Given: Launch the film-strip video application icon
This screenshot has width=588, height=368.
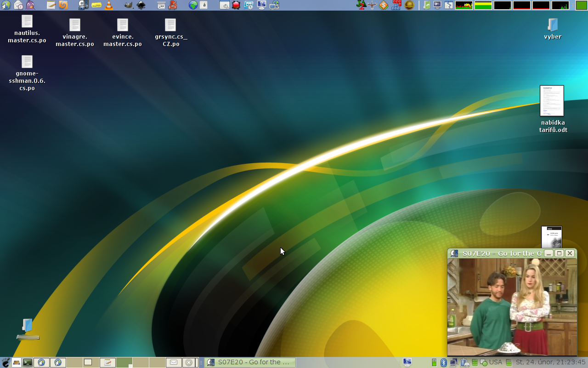Looking at the screenshot, I should coord(84,5).
